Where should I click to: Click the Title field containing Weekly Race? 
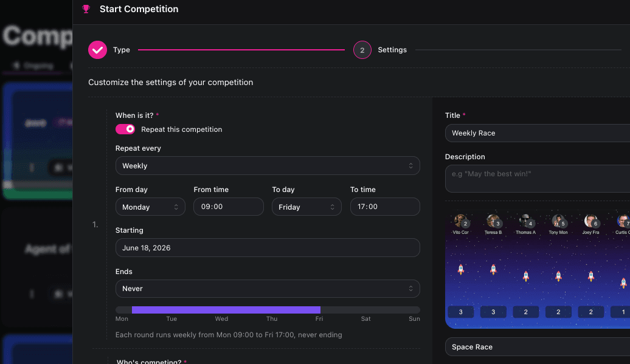(x=538, y=133)
